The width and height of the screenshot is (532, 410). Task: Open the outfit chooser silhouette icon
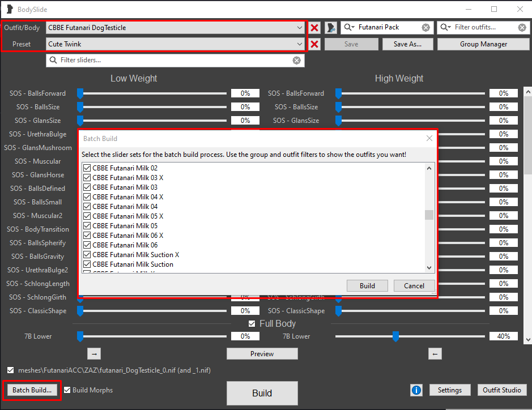331,28
